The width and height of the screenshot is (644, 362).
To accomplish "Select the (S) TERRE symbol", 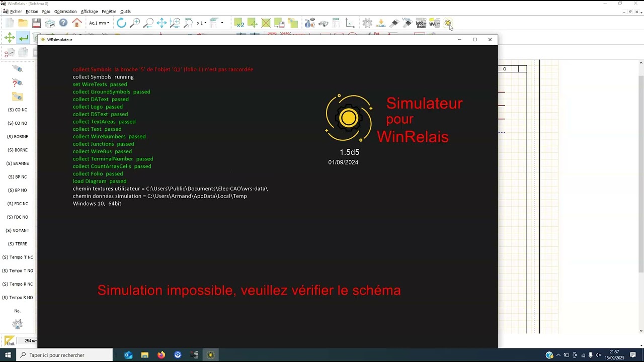I will (x=18, y=244).
